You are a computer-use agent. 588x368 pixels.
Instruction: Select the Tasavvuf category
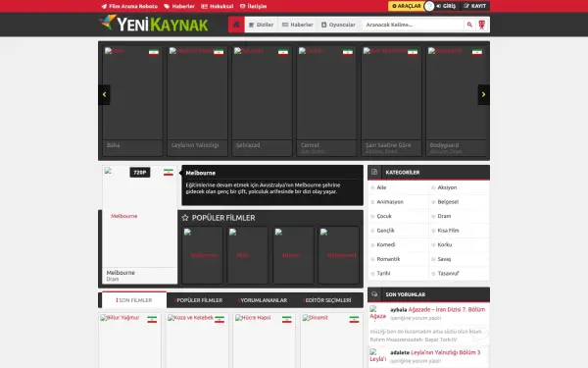pos(448,274)
